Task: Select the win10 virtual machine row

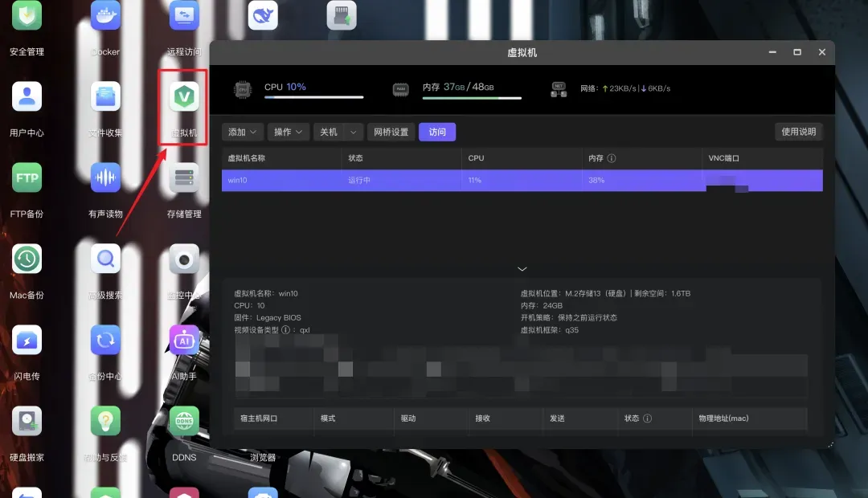Action: point(522,181)
